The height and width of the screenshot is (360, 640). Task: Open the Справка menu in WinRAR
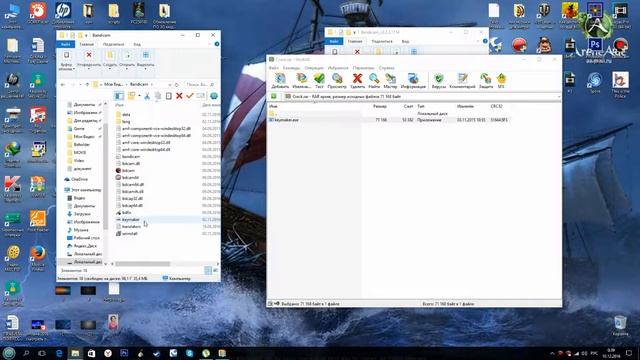click(x=387, y=68)
